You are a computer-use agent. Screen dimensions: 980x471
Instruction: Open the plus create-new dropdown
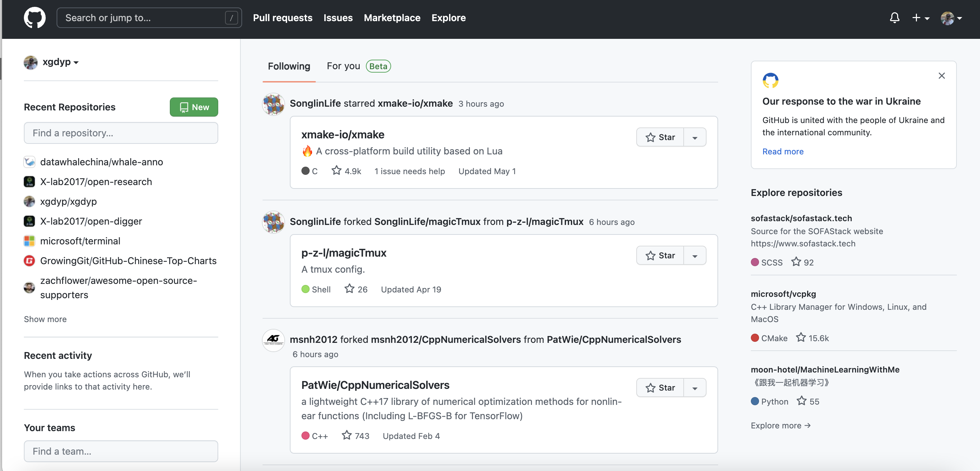pos(920,18)
